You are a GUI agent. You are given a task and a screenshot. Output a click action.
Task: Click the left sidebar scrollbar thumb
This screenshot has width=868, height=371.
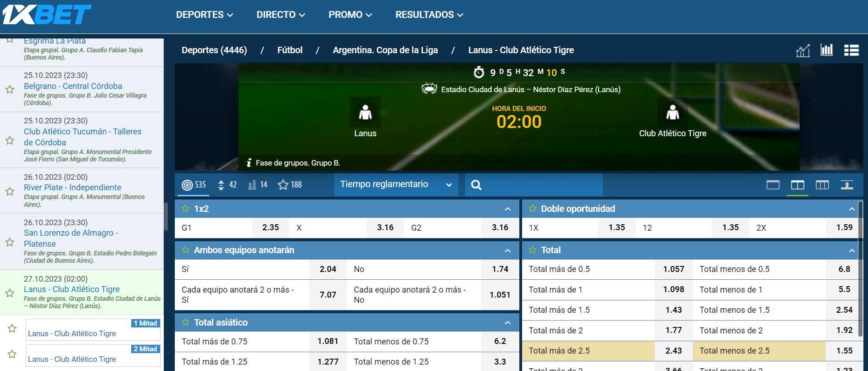(166, 216)
